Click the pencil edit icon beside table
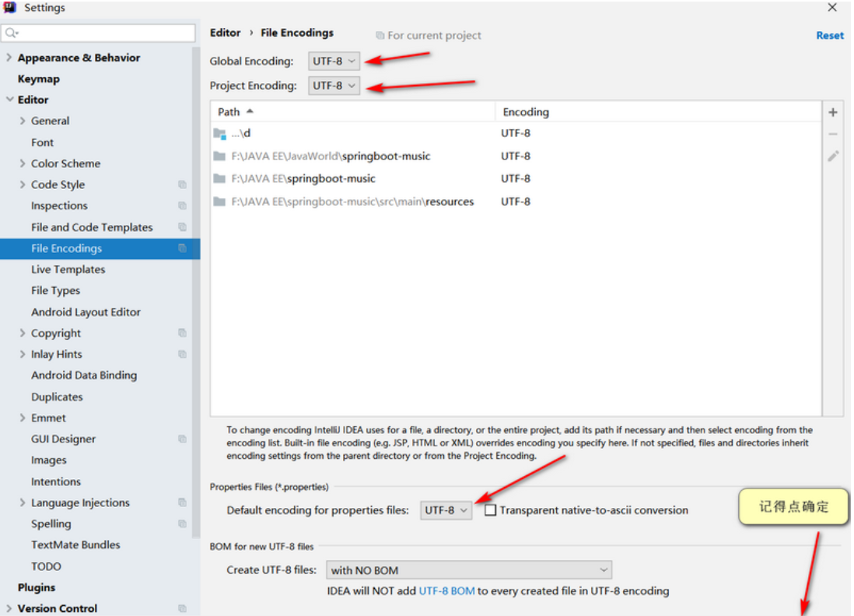854x616 pixels. [x=833, y=156]
